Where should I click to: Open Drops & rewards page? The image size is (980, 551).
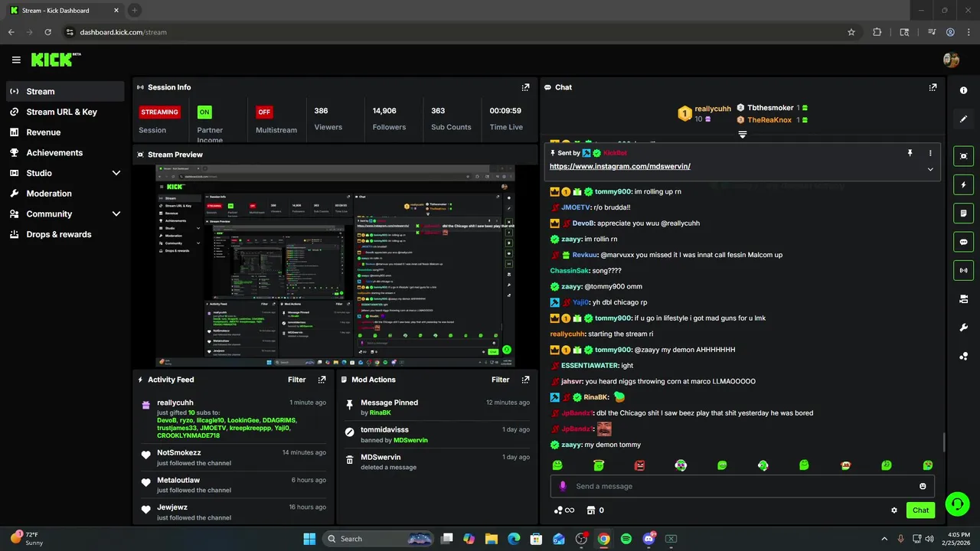[x=65, y=234]
